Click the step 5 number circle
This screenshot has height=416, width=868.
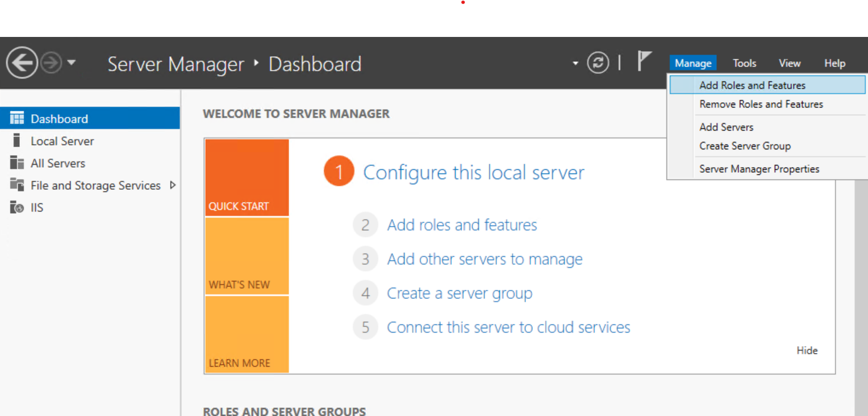365,327
